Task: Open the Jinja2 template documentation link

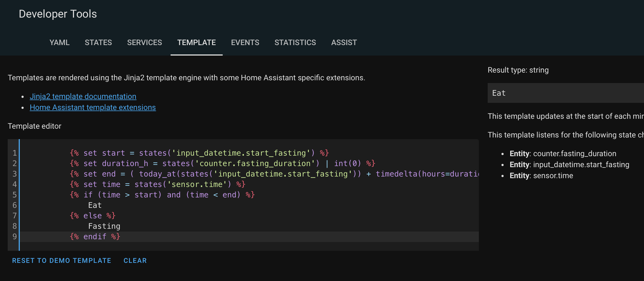Action: coord(83,97)
